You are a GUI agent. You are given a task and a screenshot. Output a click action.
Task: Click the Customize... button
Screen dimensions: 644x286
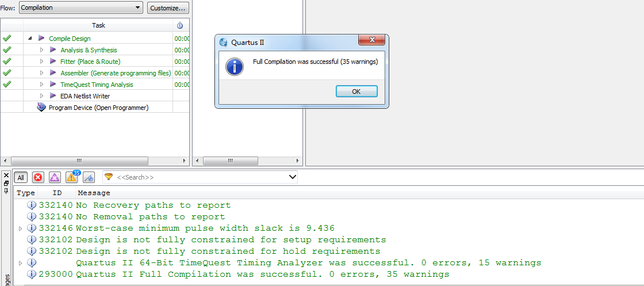coord(168,8)
